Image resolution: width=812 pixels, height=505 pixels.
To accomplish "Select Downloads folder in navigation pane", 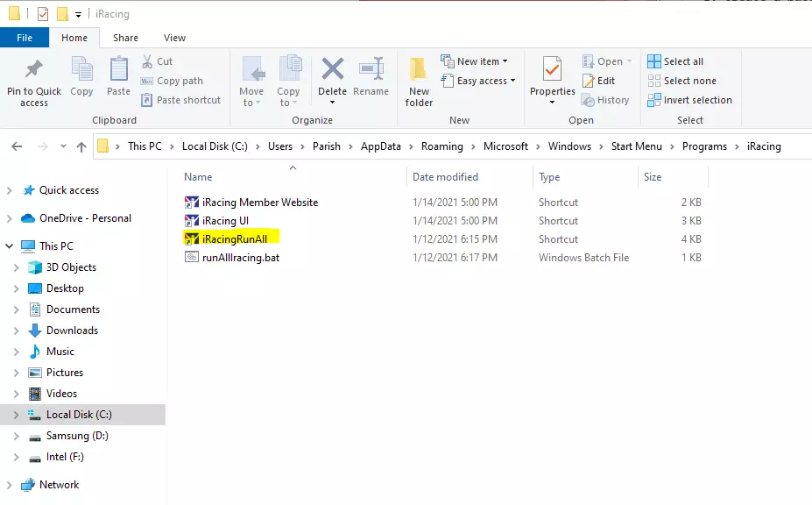I will point(72,331).
